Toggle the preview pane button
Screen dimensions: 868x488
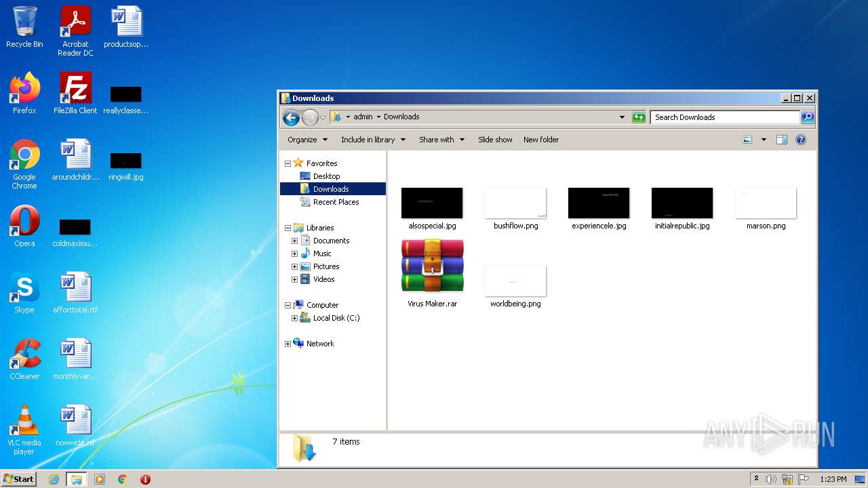tap(782, 140)
